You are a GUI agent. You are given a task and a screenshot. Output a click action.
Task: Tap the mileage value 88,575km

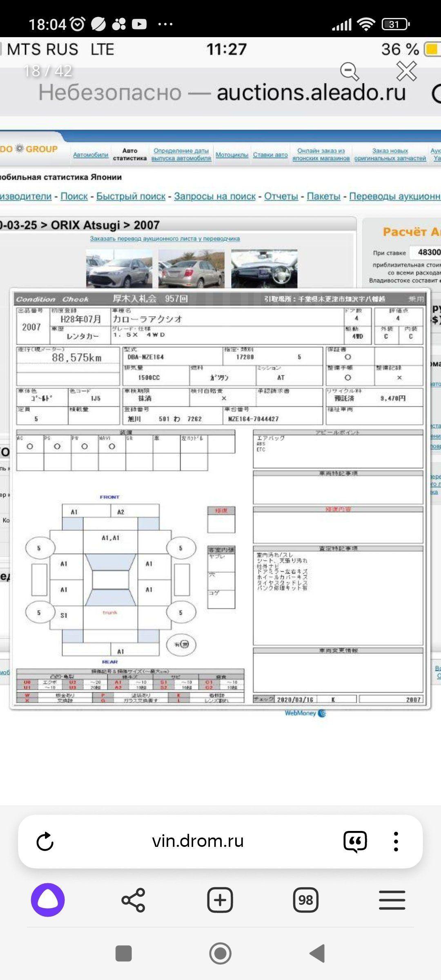click(77, 358)
